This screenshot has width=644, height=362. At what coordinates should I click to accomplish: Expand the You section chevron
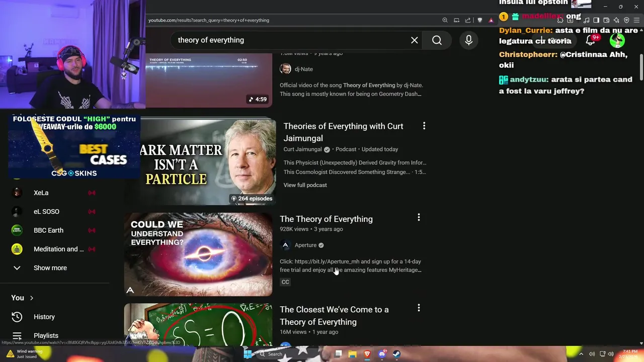(31, 298)
